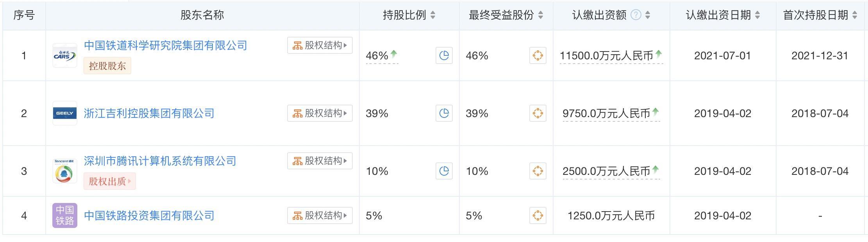Open beneficiary share icon for 46% row
This screenshot has width=868, height=242.
(x=538, y=55)
